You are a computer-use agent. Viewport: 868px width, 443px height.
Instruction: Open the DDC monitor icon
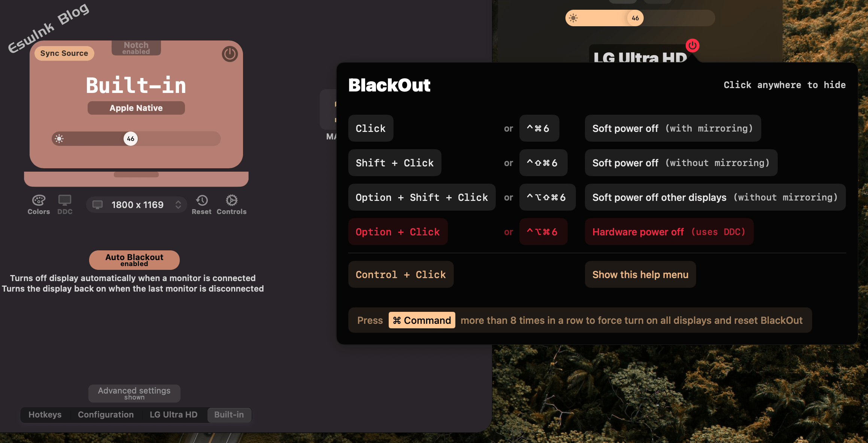click(x=65, y=201)
